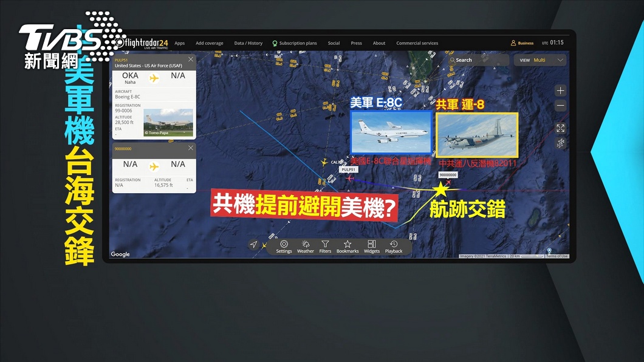The image size is (644, 362).
Task: Click the yellow aircraft marker near CAL
Action: click(324, 163)
